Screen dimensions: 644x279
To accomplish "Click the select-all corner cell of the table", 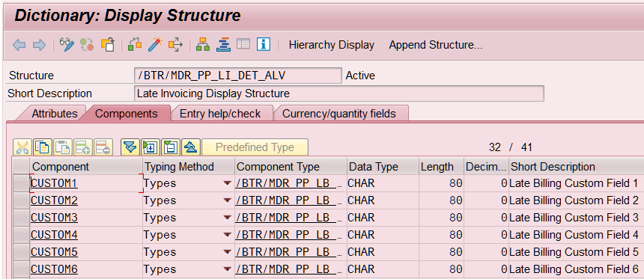I will 21,167.
